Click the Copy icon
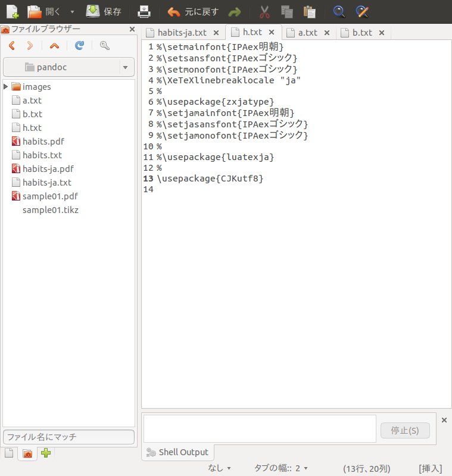This screenshot has height=476, width=452. point(287,12)
